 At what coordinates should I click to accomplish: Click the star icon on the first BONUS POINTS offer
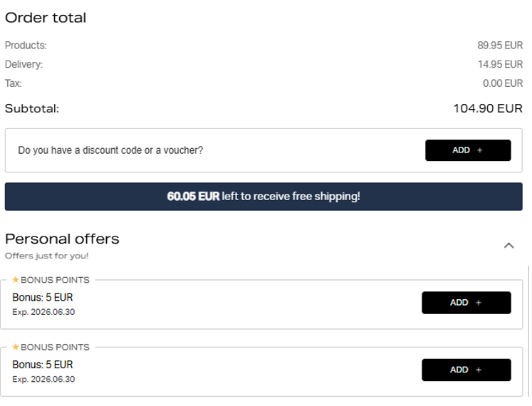coord(16,280)
